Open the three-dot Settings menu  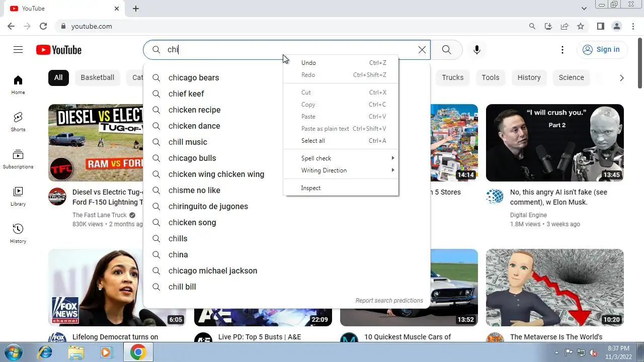562,50
